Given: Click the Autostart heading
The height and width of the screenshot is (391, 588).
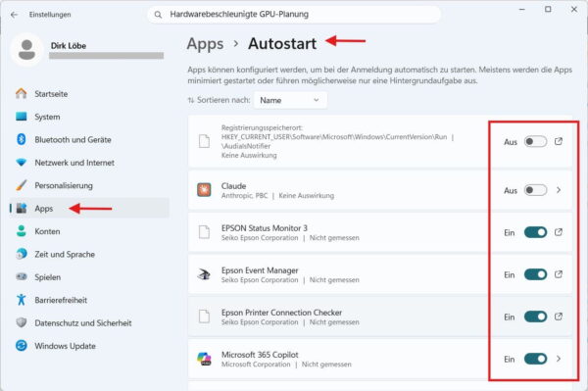Looking at the screenshot, I should point(282,44).
